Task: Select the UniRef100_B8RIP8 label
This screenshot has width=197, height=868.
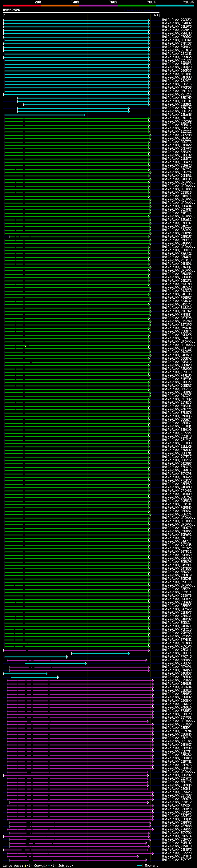Action: [177, 111]
